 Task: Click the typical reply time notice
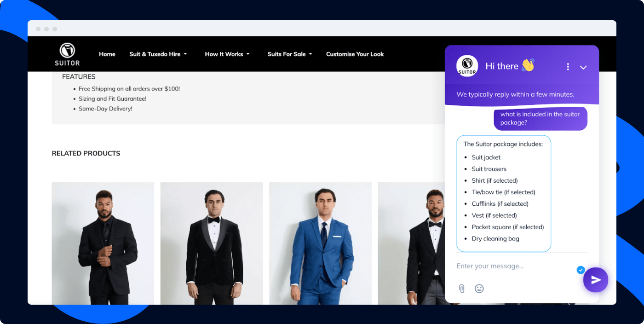[515, 94]
